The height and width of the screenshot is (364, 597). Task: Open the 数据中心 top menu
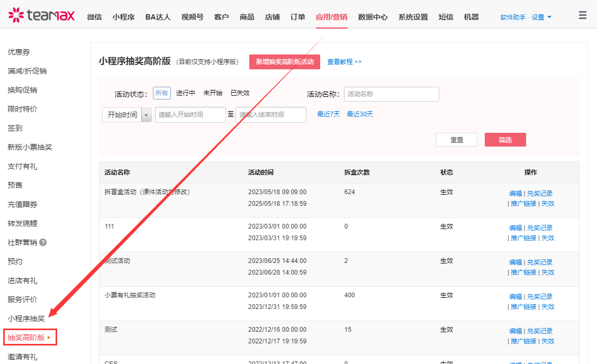(x=373, y=17)
